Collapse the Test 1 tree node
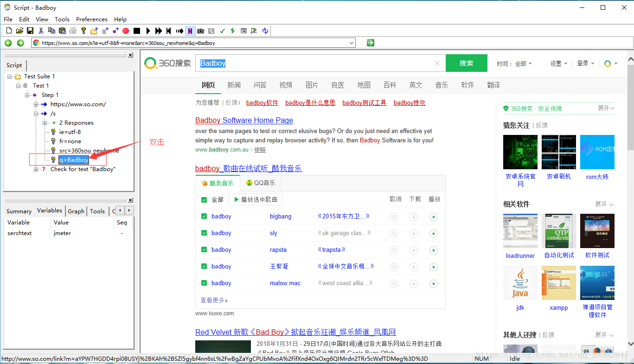634x364 pixels. pos(19,86)
